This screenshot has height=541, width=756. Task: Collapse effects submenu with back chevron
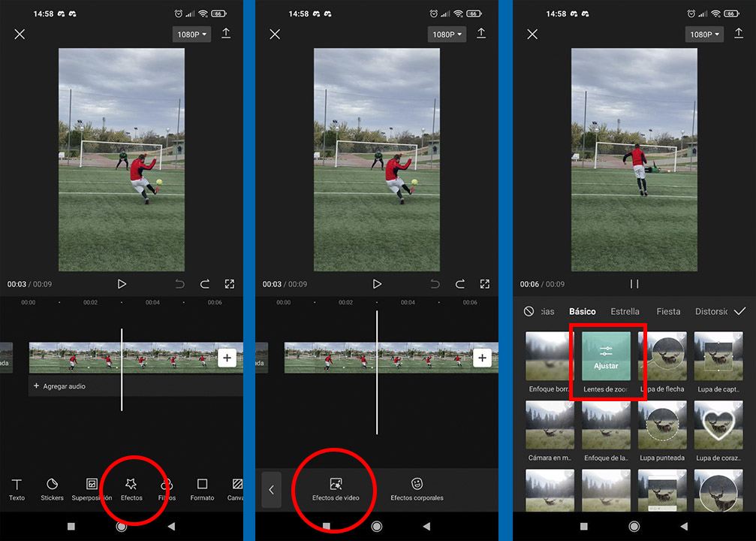point(271,490)
